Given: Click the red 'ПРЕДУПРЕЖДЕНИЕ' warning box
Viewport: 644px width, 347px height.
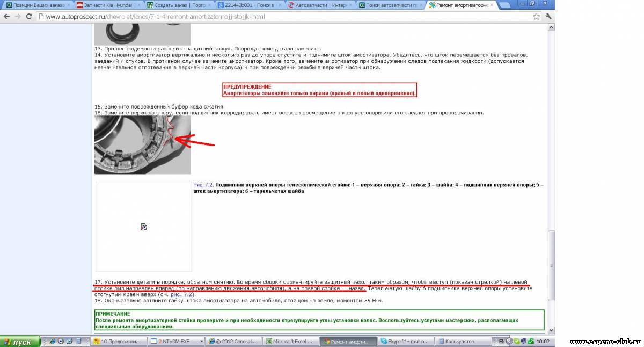Looking at the screenshot, I should [320, 90].
